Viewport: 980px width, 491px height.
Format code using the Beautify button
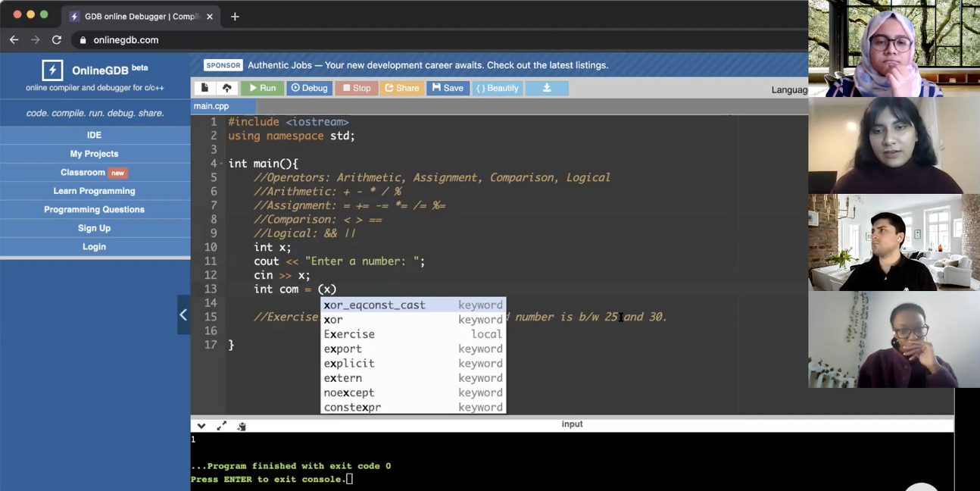(x=497, y=88)
